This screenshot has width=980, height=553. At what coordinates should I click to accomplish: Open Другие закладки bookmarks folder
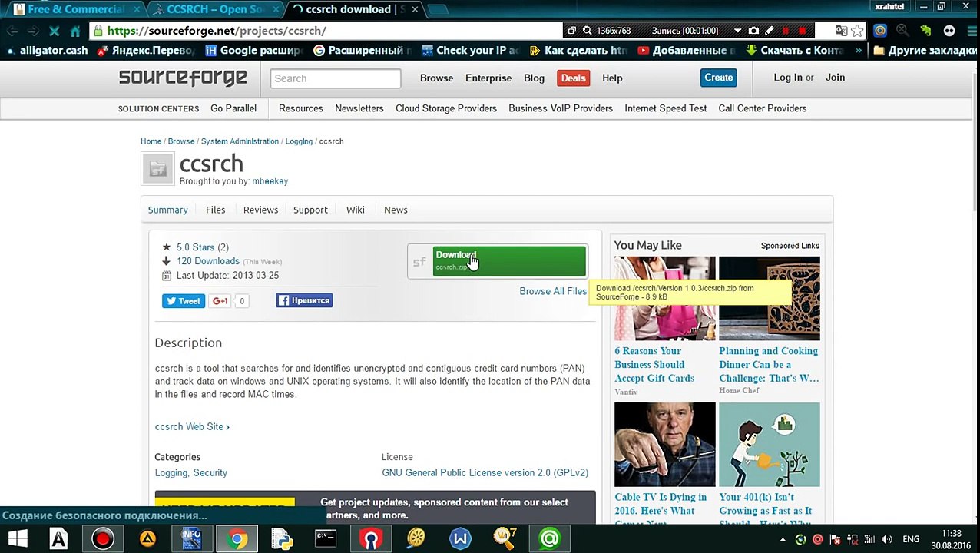pyautogui.click(x=925, y=51)
